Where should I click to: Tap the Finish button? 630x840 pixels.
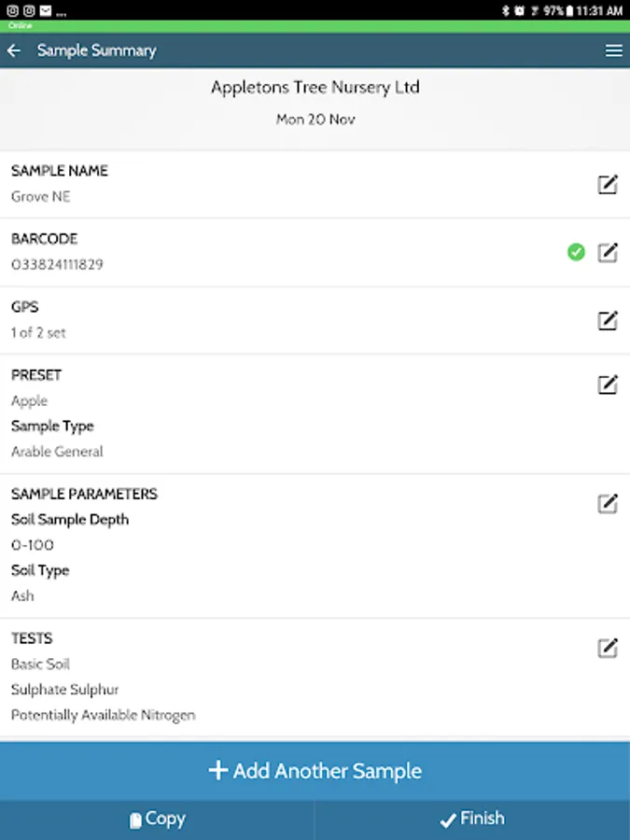472,819
